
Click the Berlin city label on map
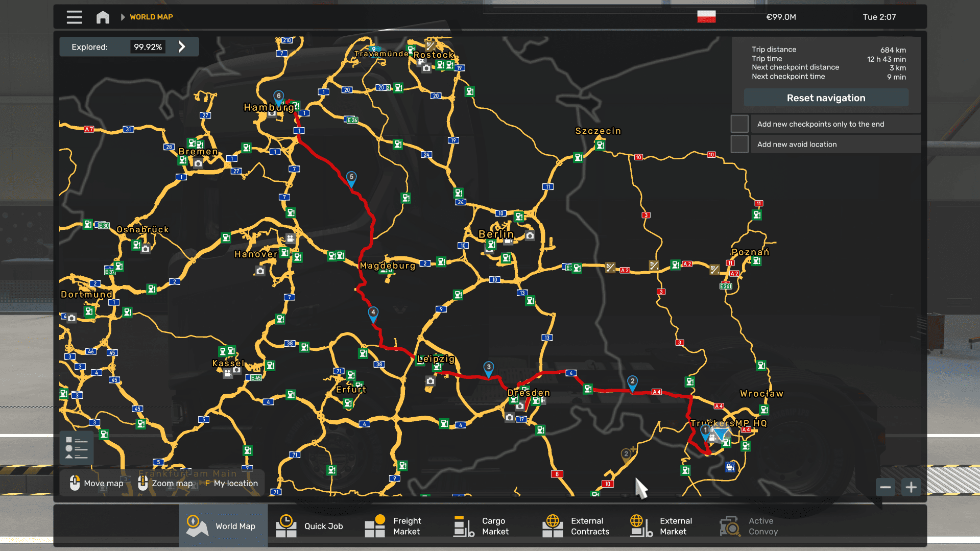click(495, 234)
